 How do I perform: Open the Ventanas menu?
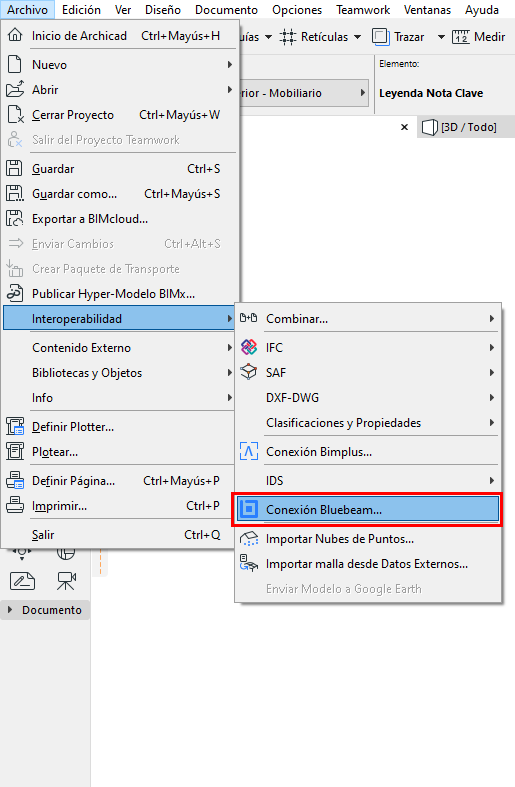tap(427, 10)
